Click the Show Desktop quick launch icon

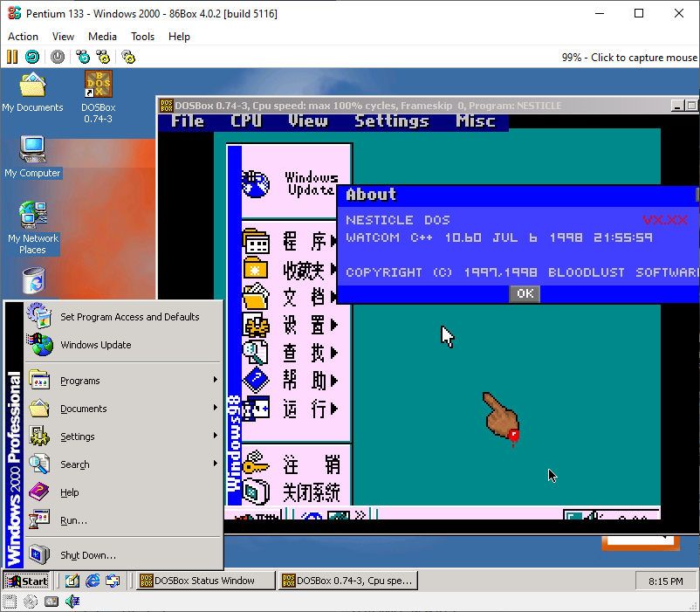72,581
